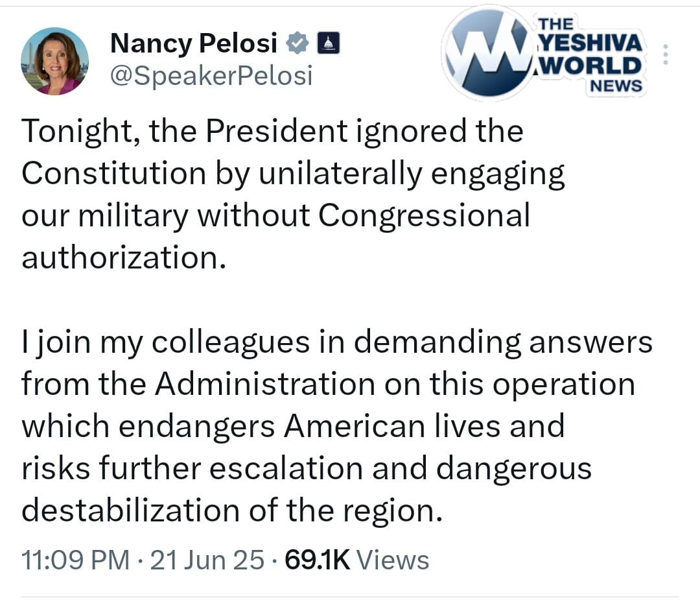Open the @SpeakerPelosi handle link

[211, 76]
